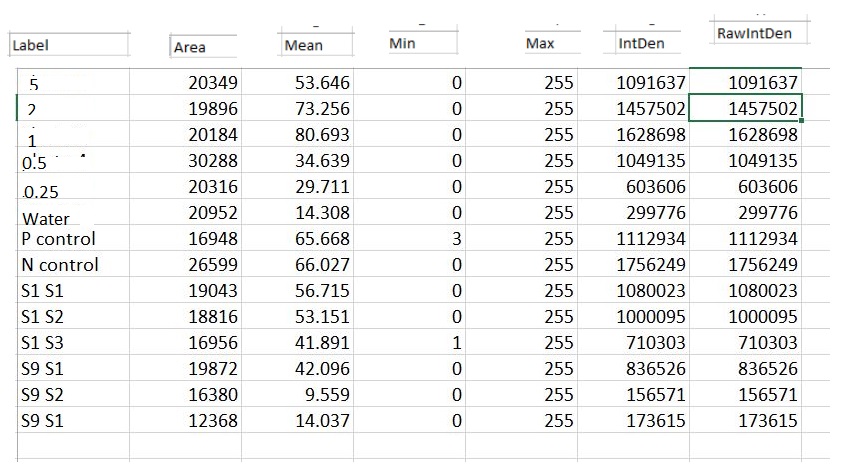
Task: Select the P control label cell
Action: coord(59,239)
